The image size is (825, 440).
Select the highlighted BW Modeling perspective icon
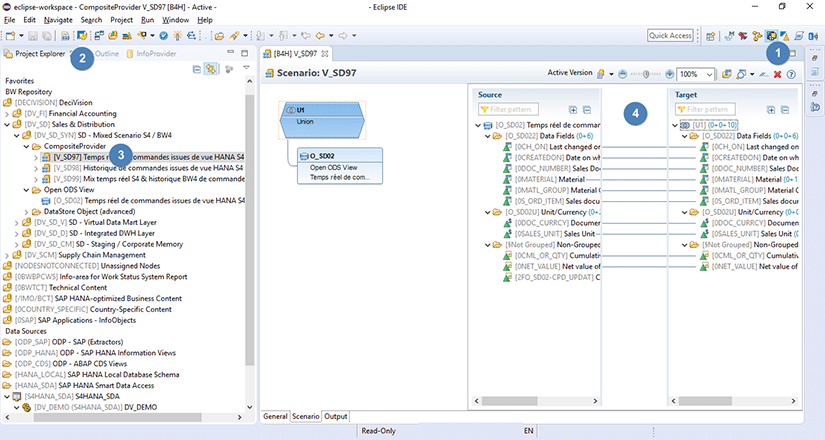(x=771, y=36)
